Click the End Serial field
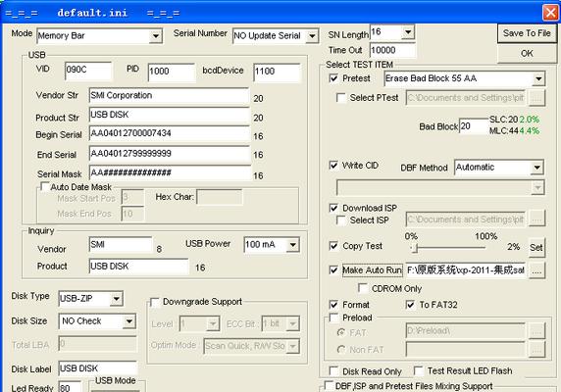Screen dimensions: 561x392 [x=169, y=154]
